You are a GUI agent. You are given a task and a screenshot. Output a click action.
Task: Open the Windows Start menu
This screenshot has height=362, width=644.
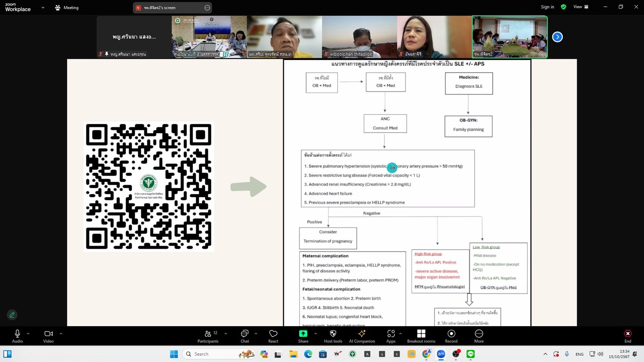click(174, 354)
